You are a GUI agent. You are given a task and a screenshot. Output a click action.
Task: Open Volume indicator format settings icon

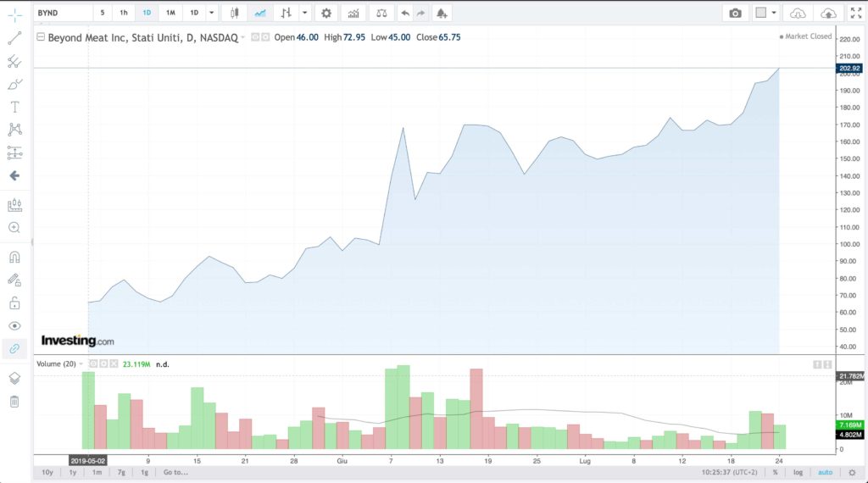[103, 364]
